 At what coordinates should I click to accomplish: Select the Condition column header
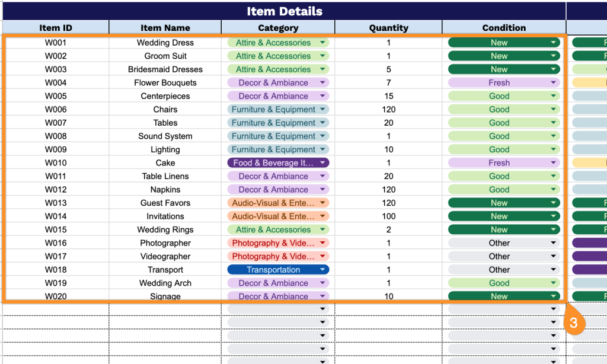click(504, 28)
